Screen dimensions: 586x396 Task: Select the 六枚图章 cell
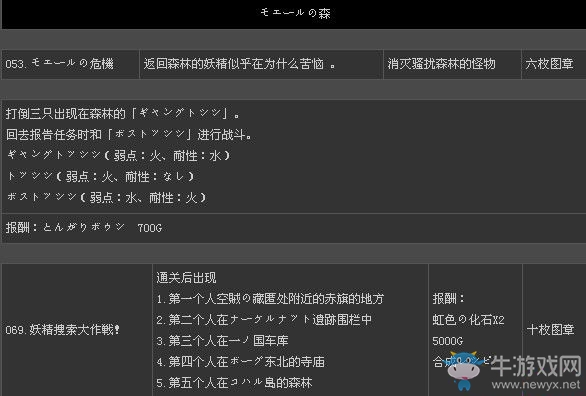(554, 64)
